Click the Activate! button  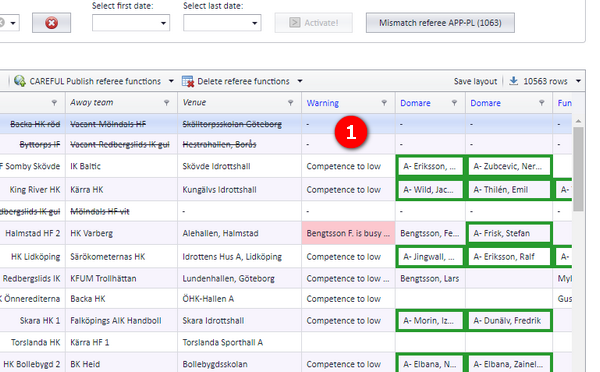point(313,23)
